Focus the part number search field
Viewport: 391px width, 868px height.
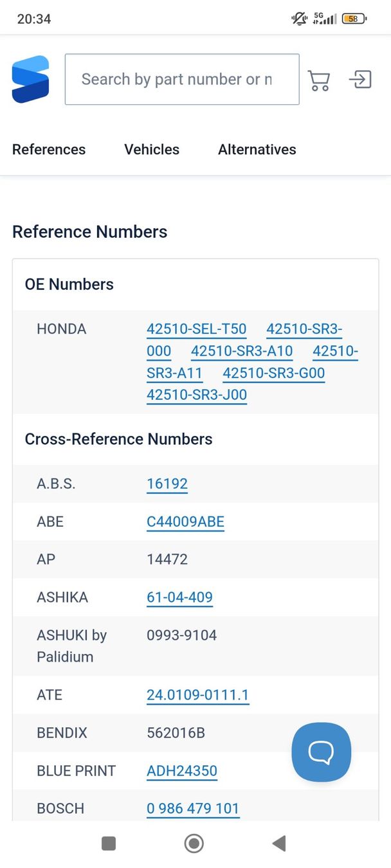182,79
